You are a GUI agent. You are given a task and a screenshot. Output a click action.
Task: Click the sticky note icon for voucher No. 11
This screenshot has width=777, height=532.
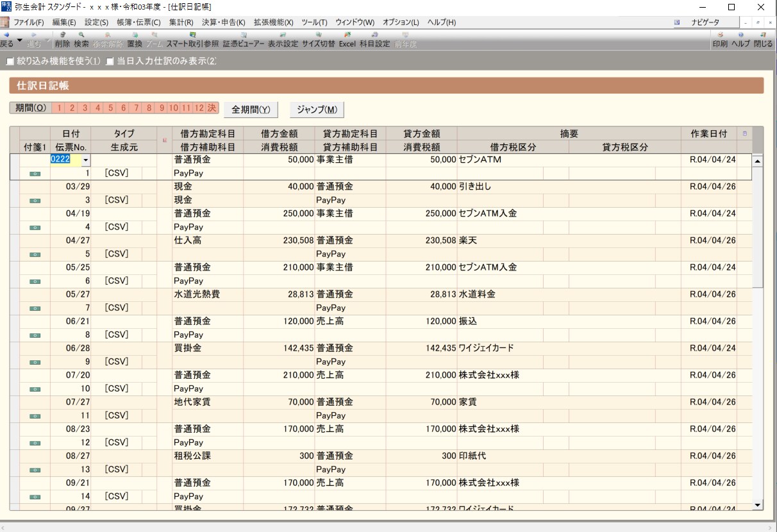(35, 416)
